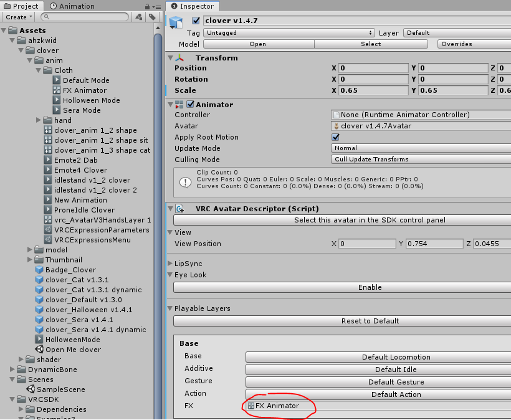Screen dimensions: 511x420
Task: Click Select this avatar in the SDK control panel
Action: [x=342, y=220]
